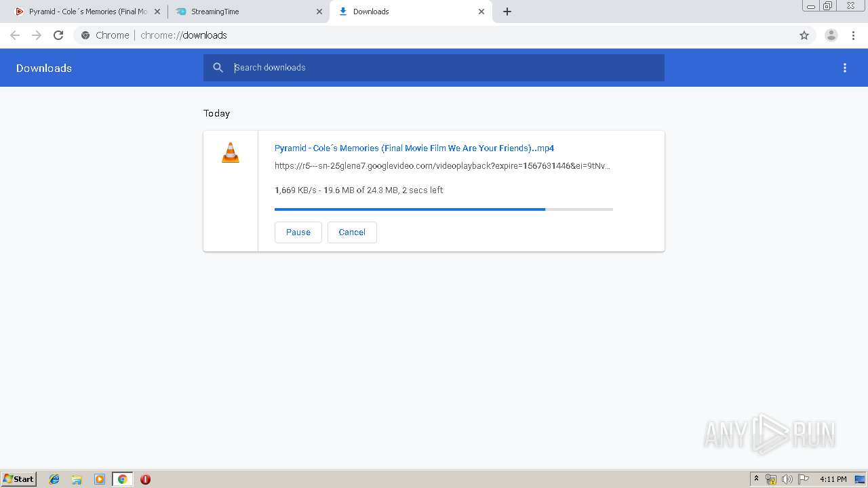
Task: Click the VLC cone file icon
Action: (231, 152)
